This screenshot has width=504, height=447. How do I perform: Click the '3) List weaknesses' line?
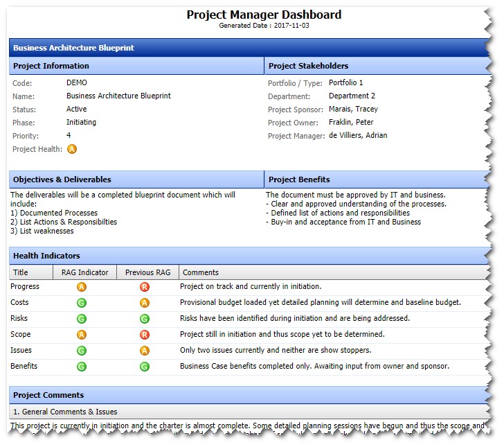[42, 231]
